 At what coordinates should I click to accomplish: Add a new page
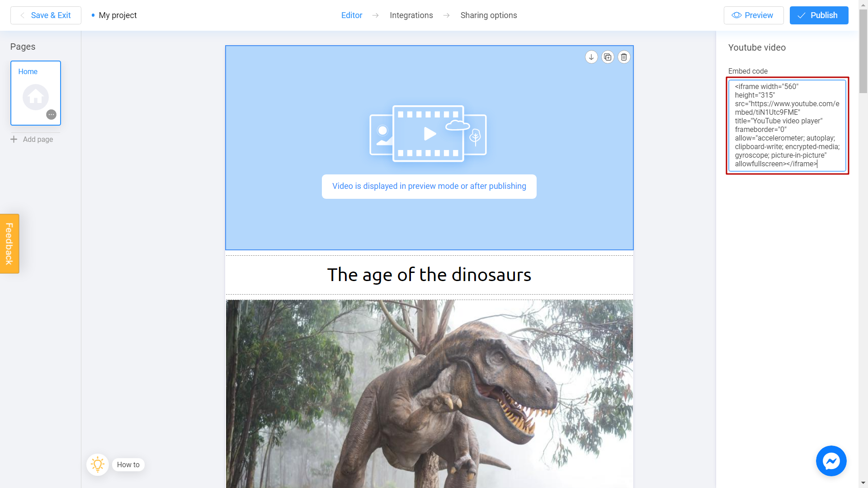point(32,139)
